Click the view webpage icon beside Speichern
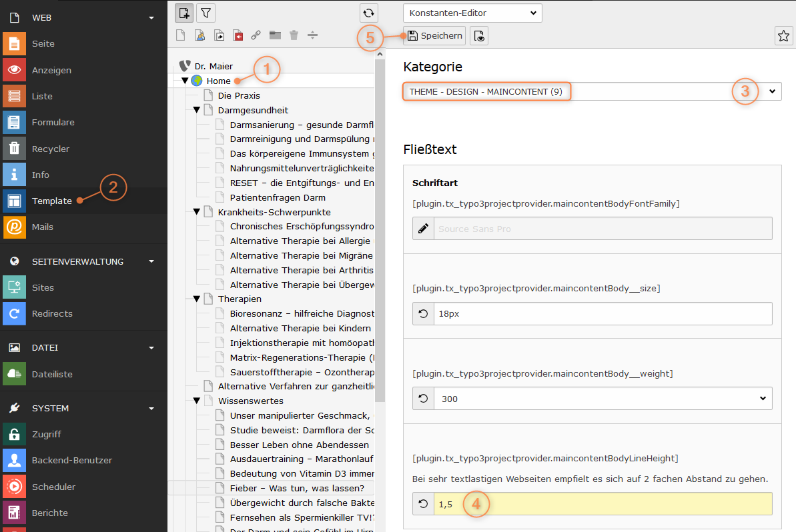Viewport: 796px width, 532px height. point(479,36)
